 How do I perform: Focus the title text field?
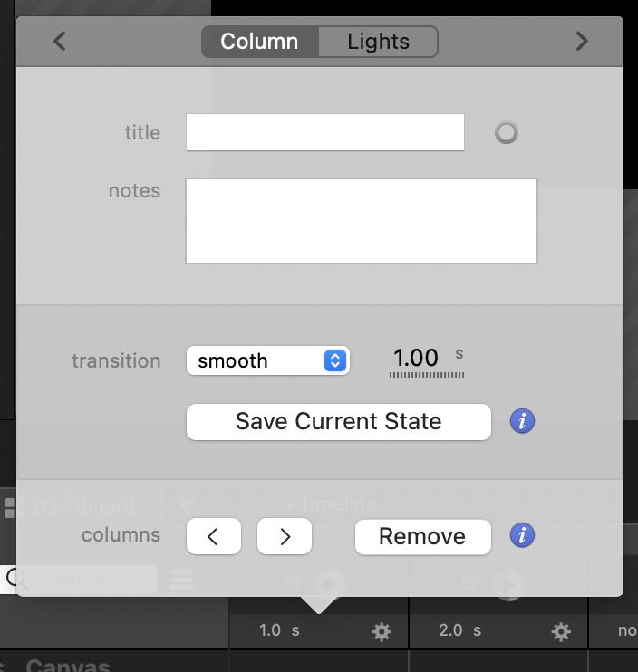tap(324, 132)
